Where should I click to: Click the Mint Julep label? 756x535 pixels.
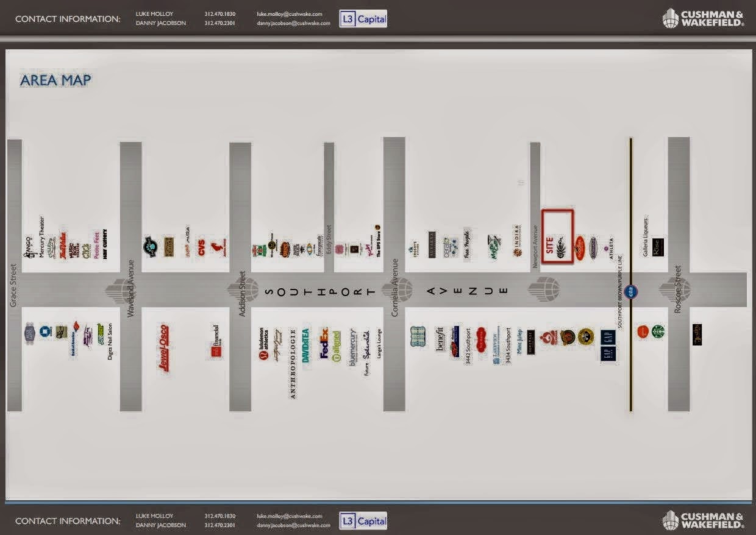point(520,341)
